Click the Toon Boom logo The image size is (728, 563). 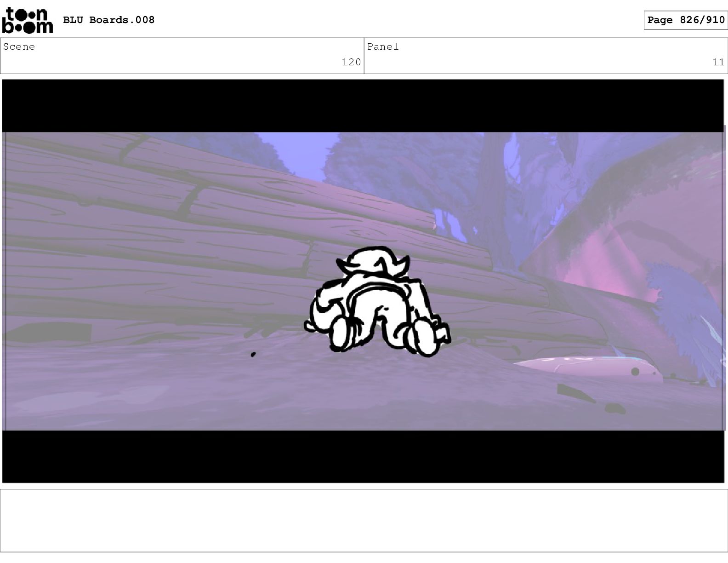click(28, 20)
